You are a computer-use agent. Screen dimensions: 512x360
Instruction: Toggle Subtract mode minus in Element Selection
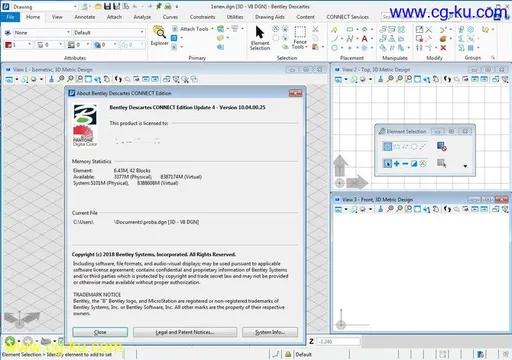405,164
